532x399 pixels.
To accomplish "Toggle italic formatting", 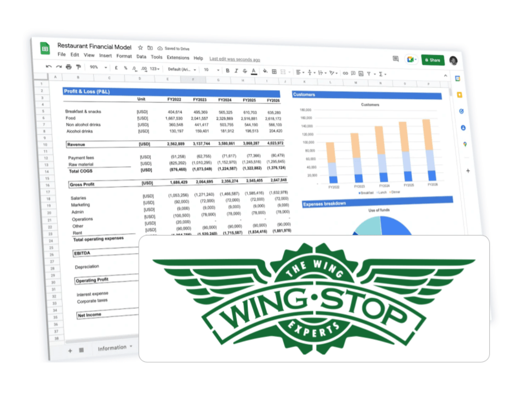I will coord(236,71).
